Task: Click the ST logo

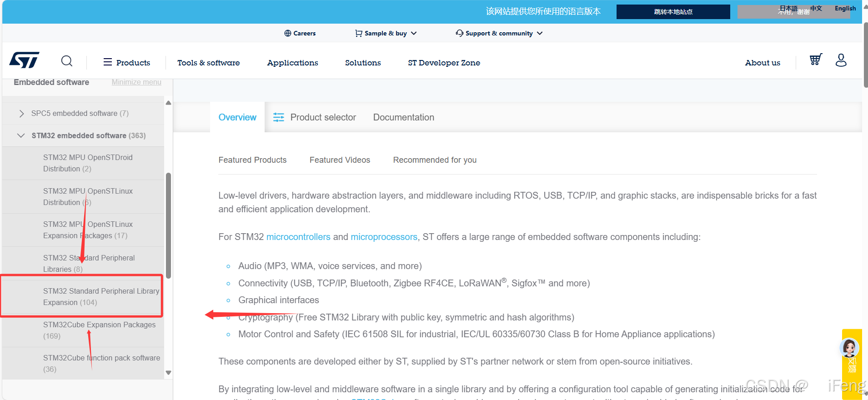Action: (25, 60)
